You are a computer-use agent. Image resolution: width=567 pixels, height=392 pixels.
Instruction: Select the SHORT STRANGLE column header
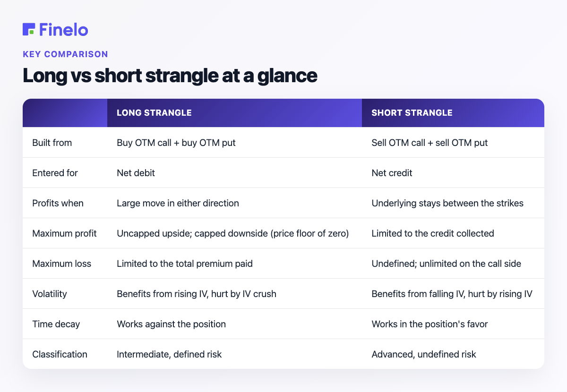tap(412, 113)
